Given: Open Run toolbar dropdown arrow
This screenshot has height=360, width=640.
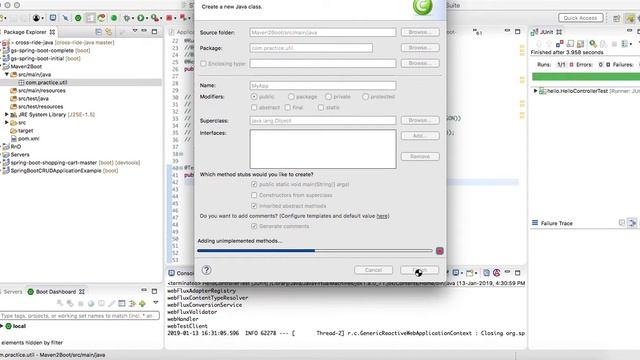Looking at the screenshot, I should pyautogui.click(x=147, y=18).
